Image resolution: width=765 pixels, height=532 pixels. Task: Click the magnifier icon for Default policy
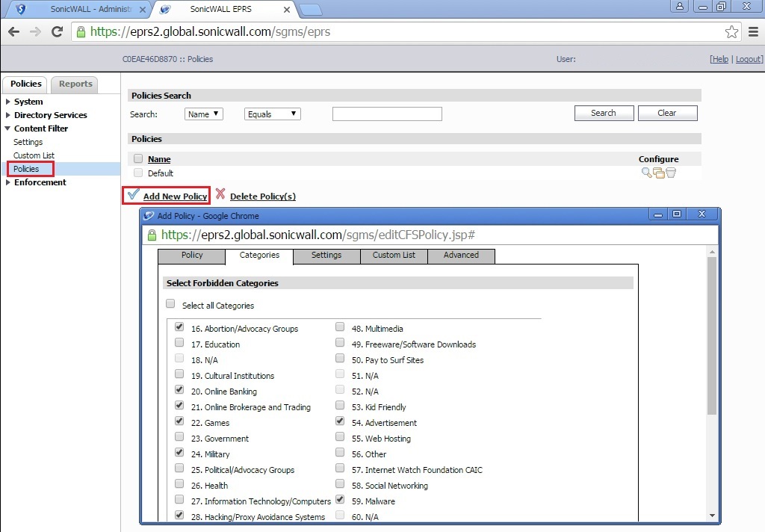click(x=646, y=173)
